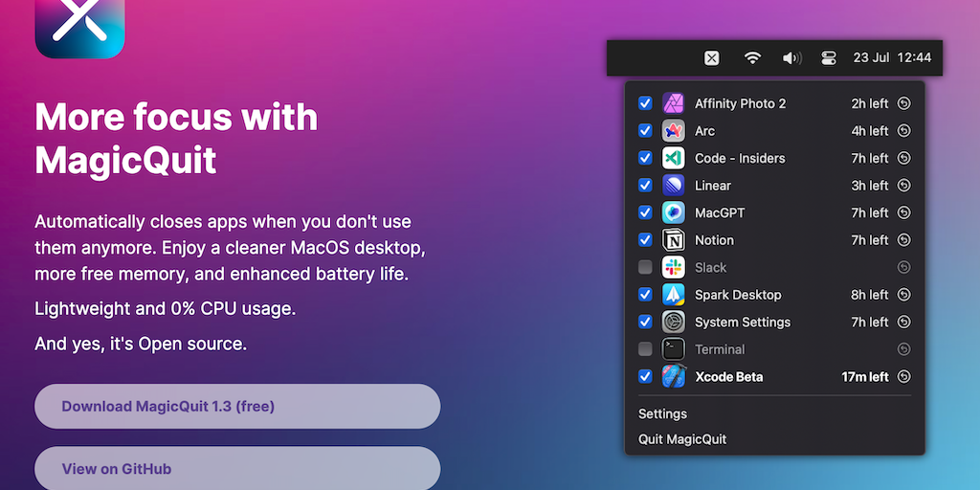Click the System Settings app icon
Image resolution: width=980 pixels, height=490 pixels.
[673, 322]
